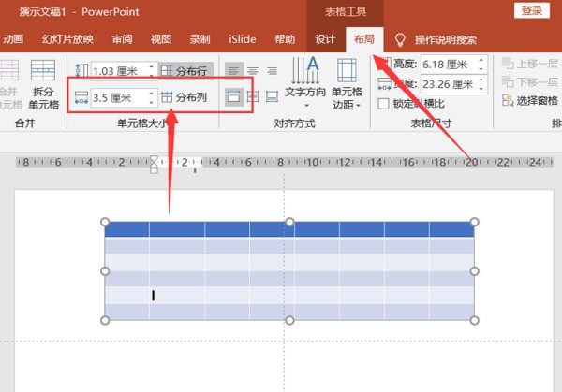
Task: Align text left in table cell
Action: tap(233, 71)
